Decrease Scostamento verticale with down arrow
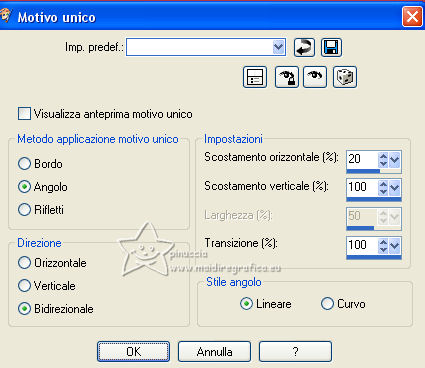425x368 pixels. tap(383, 192)
